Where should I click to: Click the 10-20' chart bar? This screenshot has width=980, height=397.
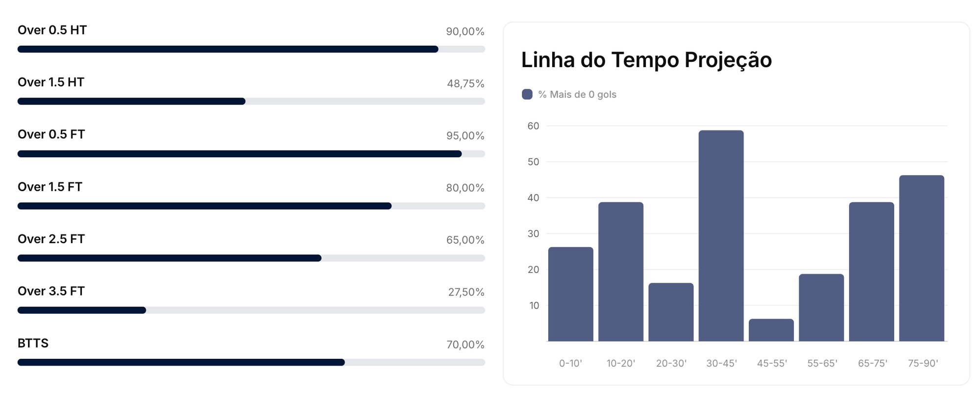click(621, 272)
